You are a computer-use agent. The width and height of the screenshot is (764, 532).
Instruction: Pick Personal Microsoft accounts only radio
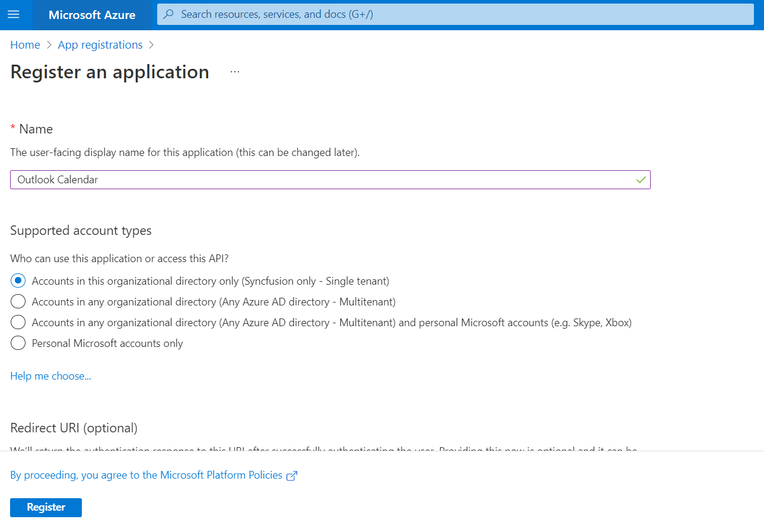pyautogui.click(x=18, y=343)
